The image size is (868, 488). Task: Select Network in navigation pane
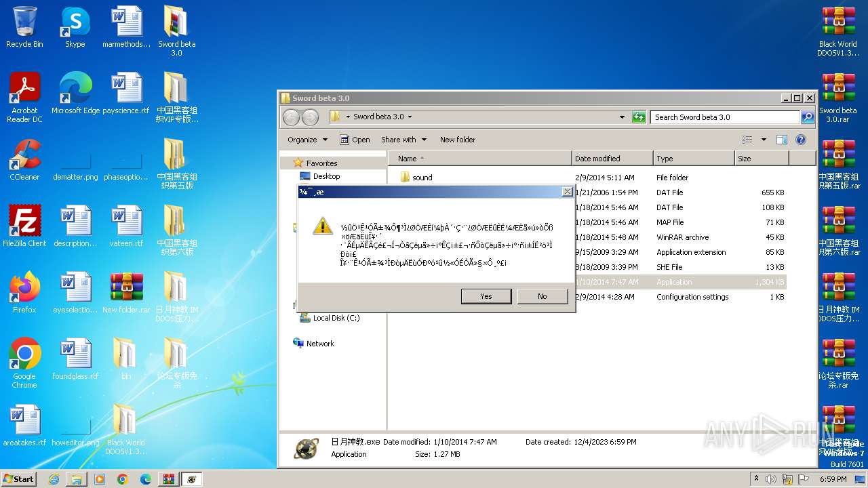pos(314,344)
